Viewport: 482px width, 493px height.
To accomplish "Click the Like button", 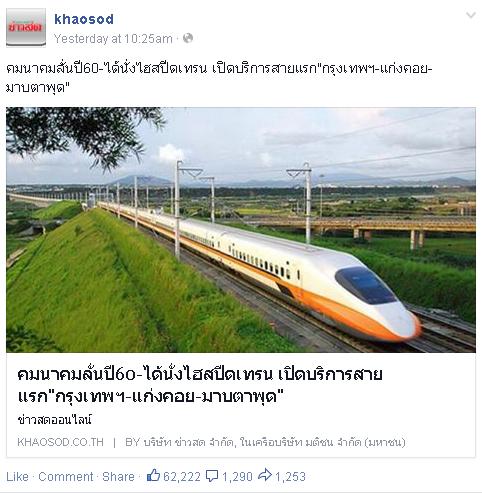I will point(17,476).
